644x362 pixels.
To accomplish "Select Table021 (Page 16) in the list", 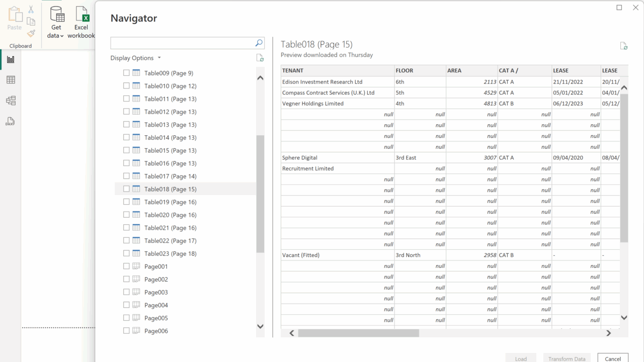I will point(170,228).
